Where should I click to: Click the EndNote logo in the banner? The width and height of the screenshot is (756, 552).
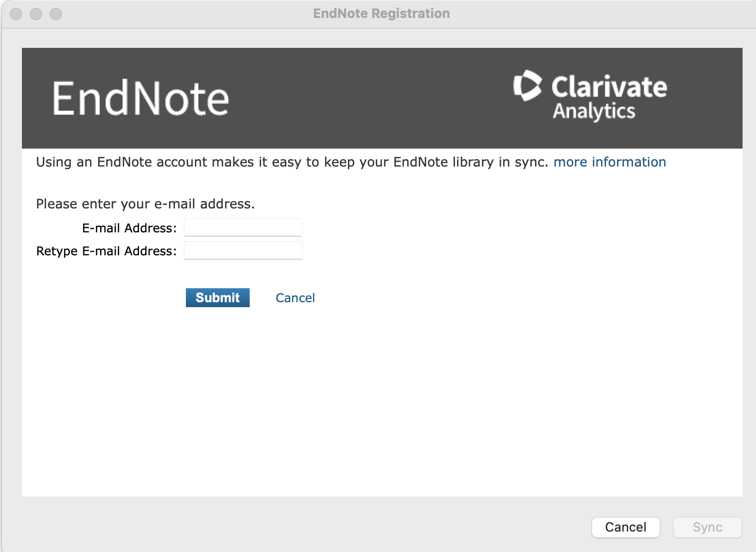[141, 99]
